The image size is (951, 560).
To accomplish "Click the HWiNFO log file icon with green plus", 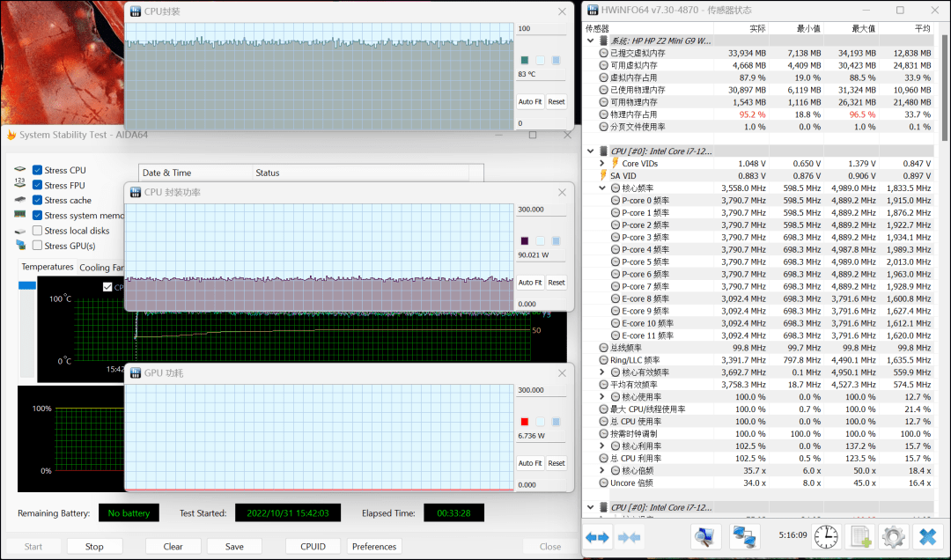I will [860, 536].
